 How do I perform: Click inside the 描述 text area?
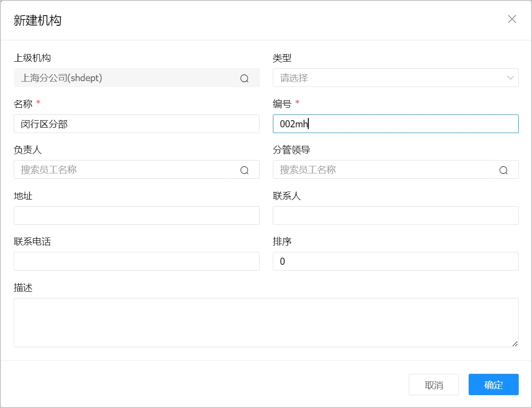(x=266, y=322)
